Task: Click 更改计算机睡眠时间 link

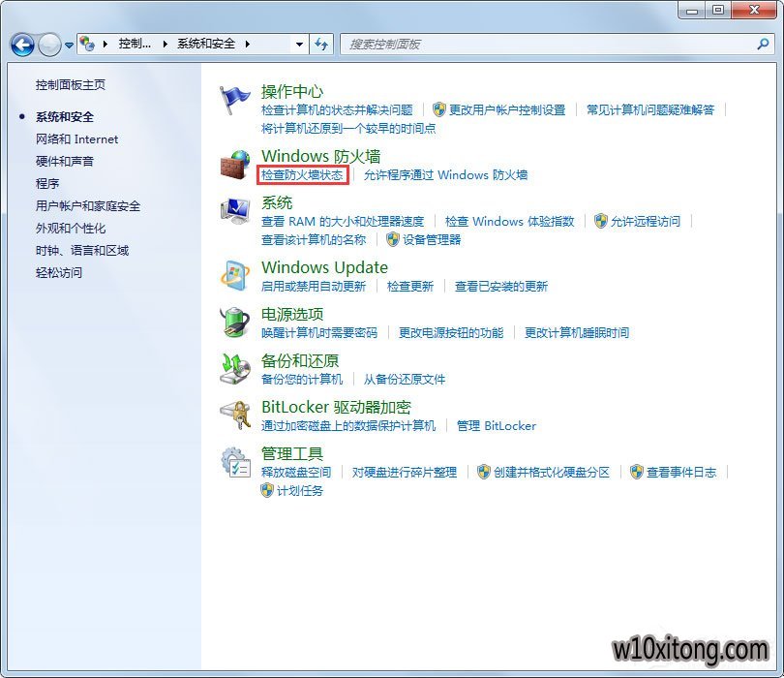Action: [577, 333]
